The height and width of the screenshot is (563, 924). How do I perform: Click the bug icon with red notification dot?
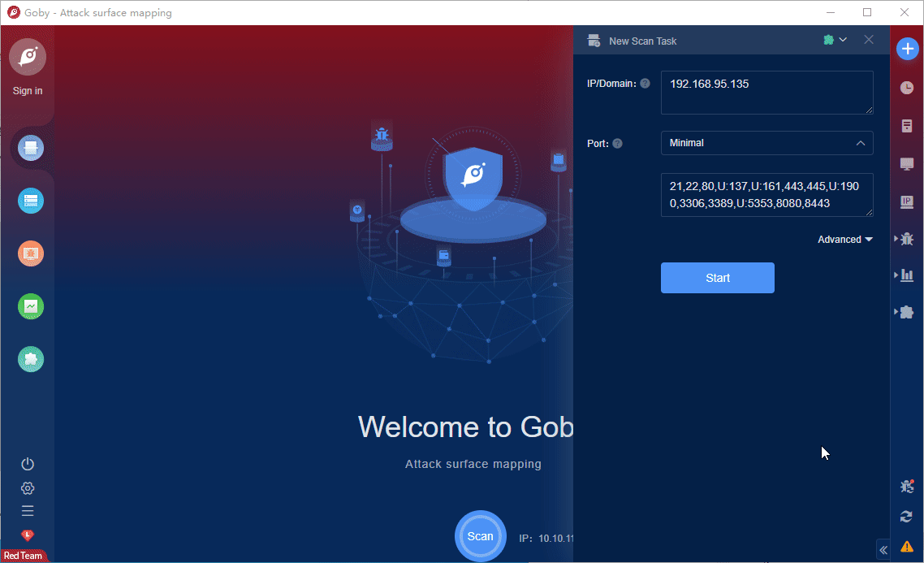coord(907,487)
